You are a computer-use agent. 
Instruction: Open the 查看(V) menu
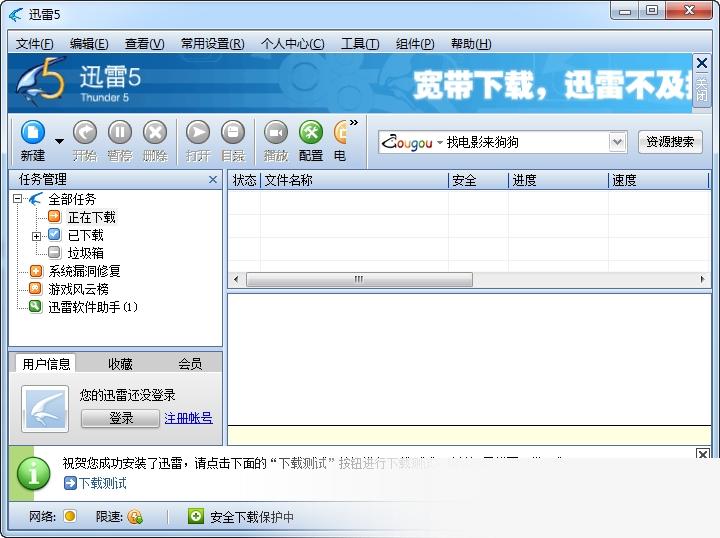[145, 44]
